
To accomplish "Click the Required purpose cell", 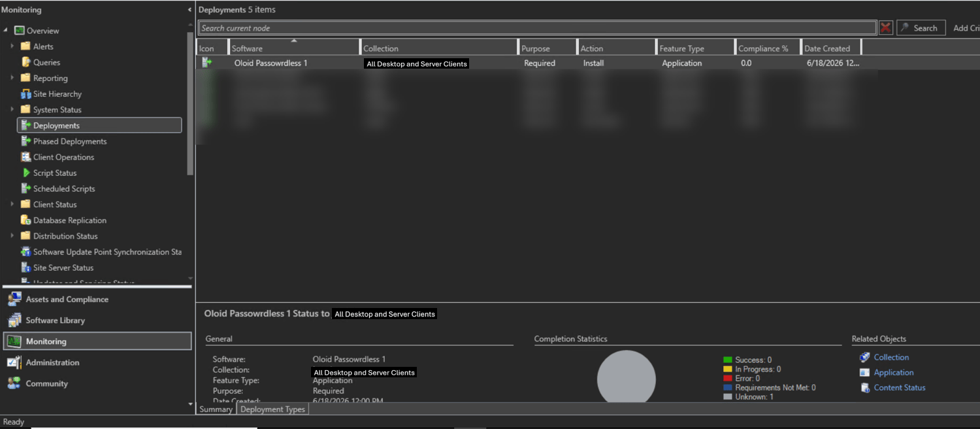I will (540, 63).
